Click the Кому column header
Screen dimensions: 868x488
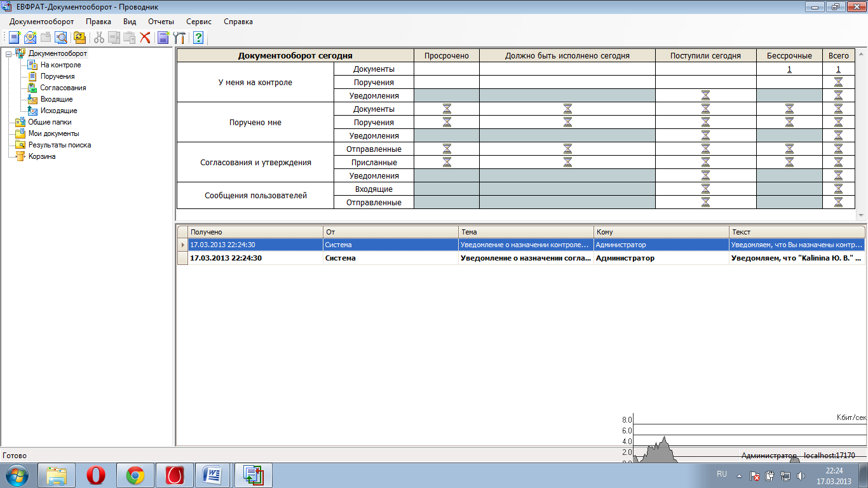point(661,233)
